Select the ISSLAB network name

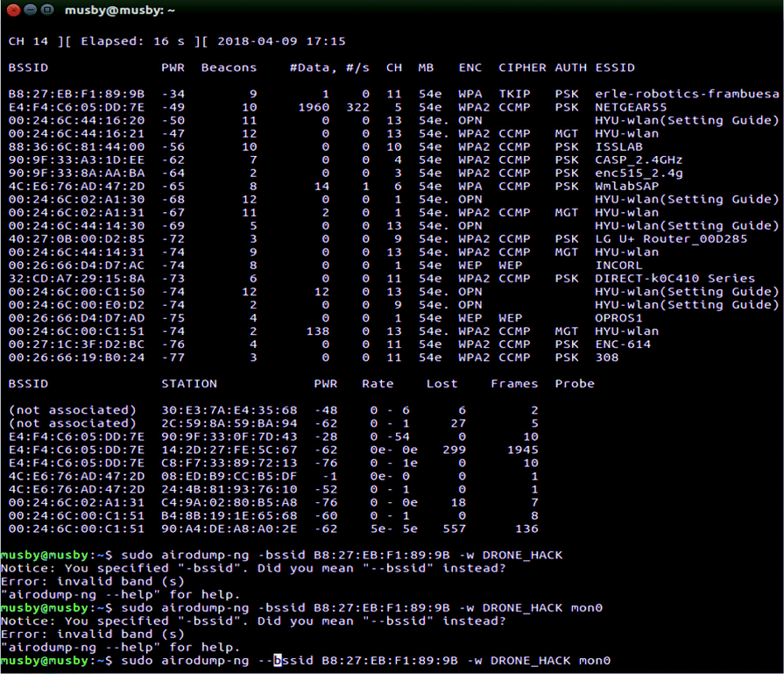(x=618, y=146)
